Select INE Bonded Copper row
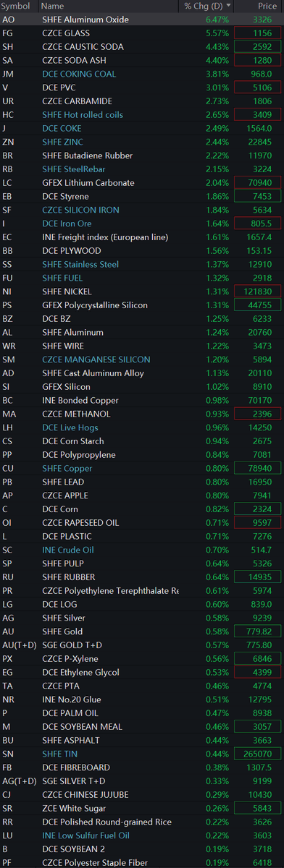This screenshot has width=284, height=868. (x=142, y=400)
